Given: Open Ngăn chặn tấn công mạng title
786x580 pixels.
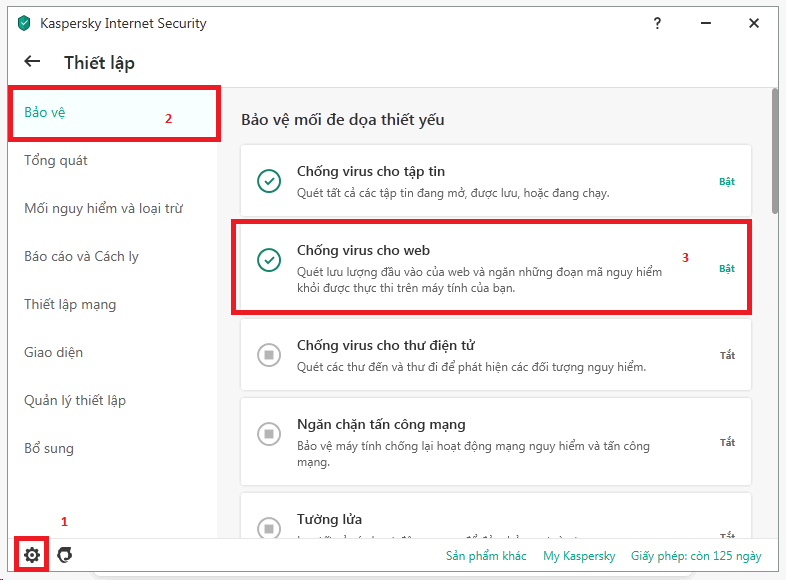Looking at the screenshot, I should pos(381,425).
